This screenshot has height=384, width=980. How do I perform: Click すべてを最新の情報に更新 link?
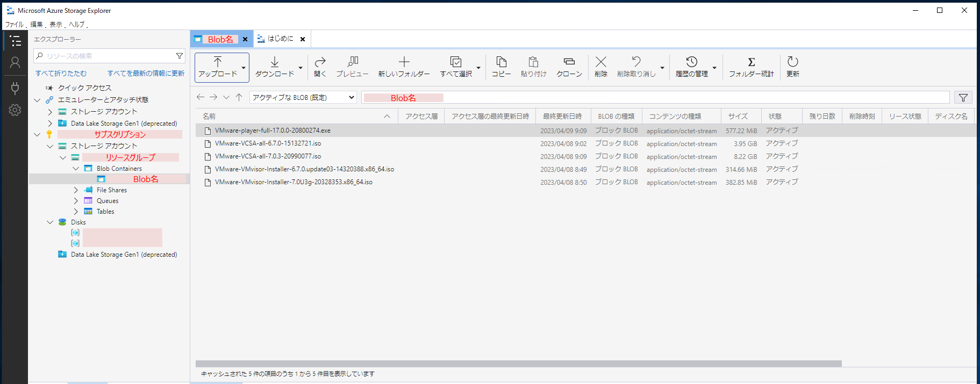pyautogui.click(x=146, y=74)
